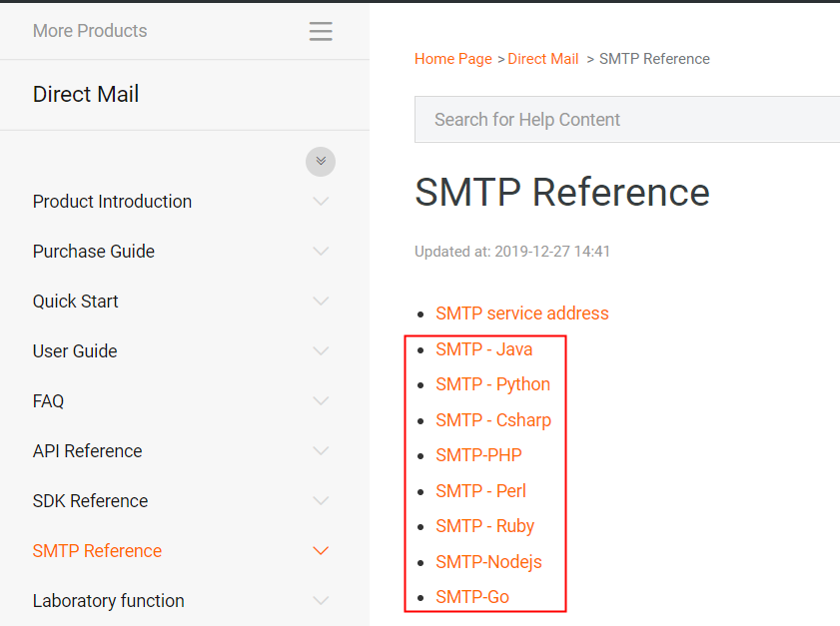Expand the FAQ chevron arrow
This screenshot has height=626, width=840.
point(321,401)
